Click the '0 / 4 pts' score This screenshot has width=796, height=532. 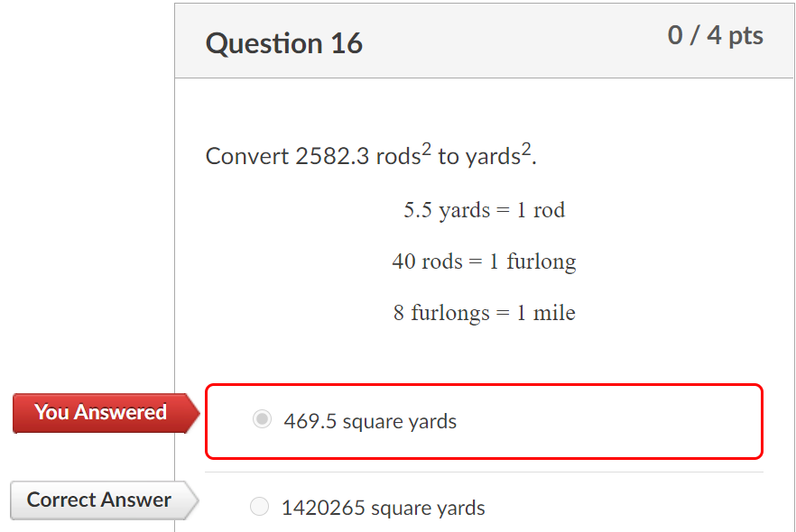pyautogui.click(x=715, y=36)
